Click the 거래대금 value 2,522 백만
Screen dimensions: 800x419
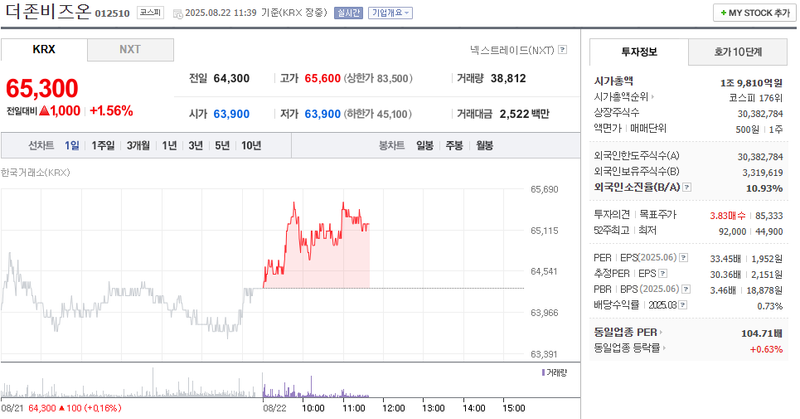[524, 114]
